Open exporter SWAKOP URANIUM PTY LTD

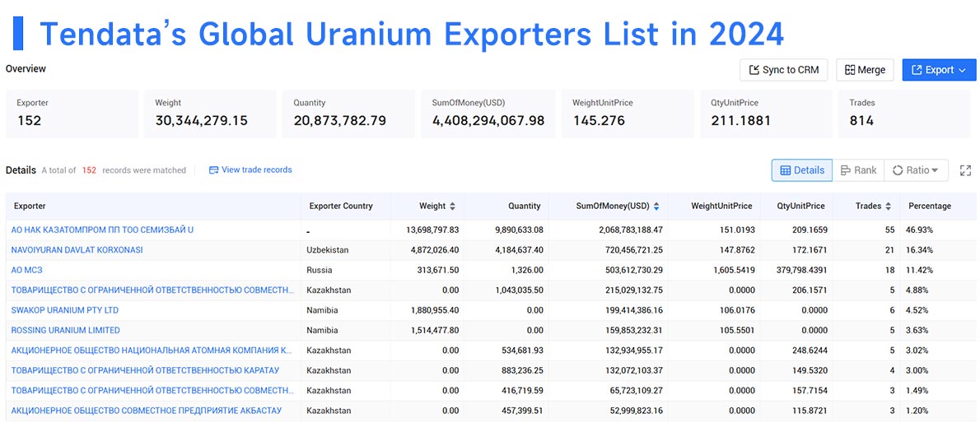pos(65,310)
